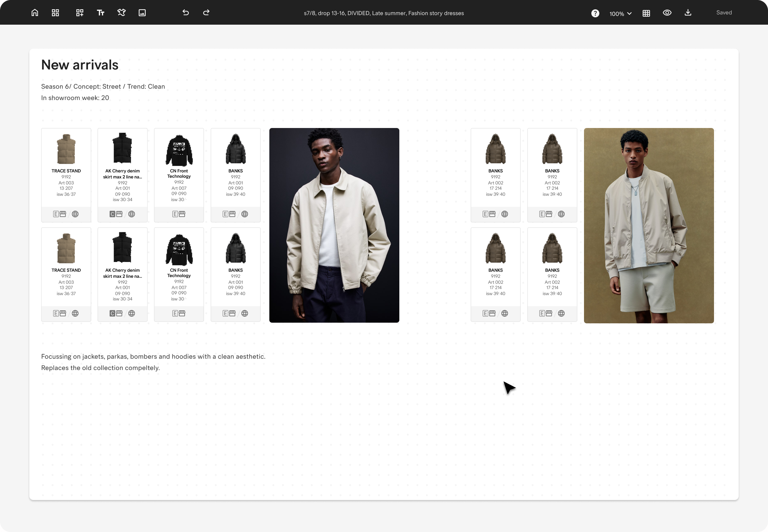
Task: Click the document title in top bar
Action: point(384,13)
